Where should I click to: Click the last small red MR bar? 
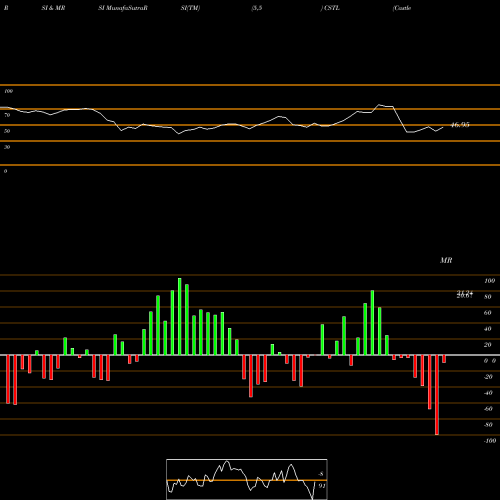tap(444, 359)
